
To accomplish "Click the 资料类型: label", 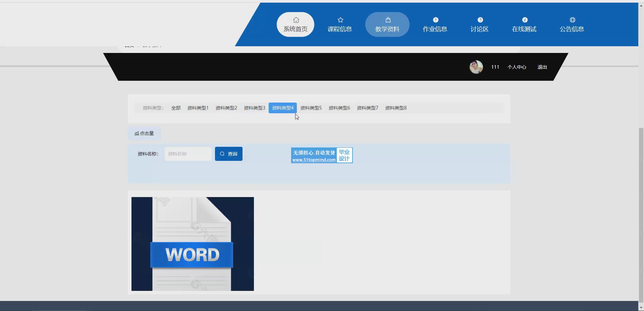I will tap(153, 108).
